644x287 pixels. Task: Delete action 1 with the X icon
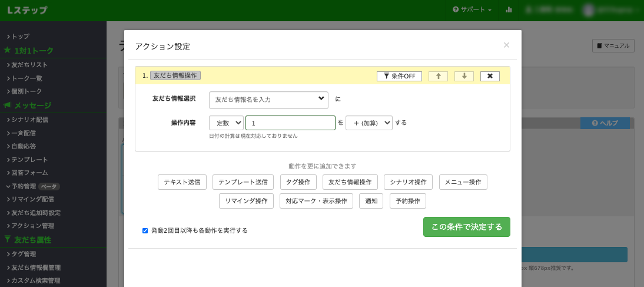click(x=490, y=76)
